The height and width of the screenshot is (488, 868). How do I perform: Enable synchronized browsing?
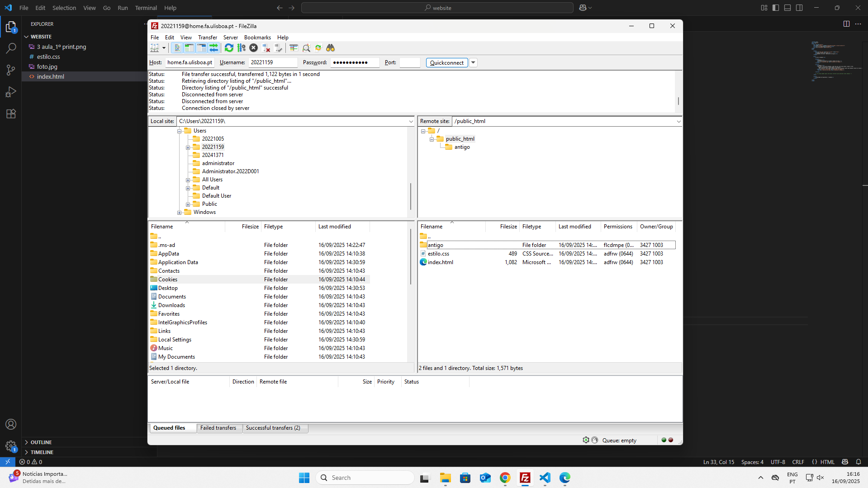(x=318, y=48)
